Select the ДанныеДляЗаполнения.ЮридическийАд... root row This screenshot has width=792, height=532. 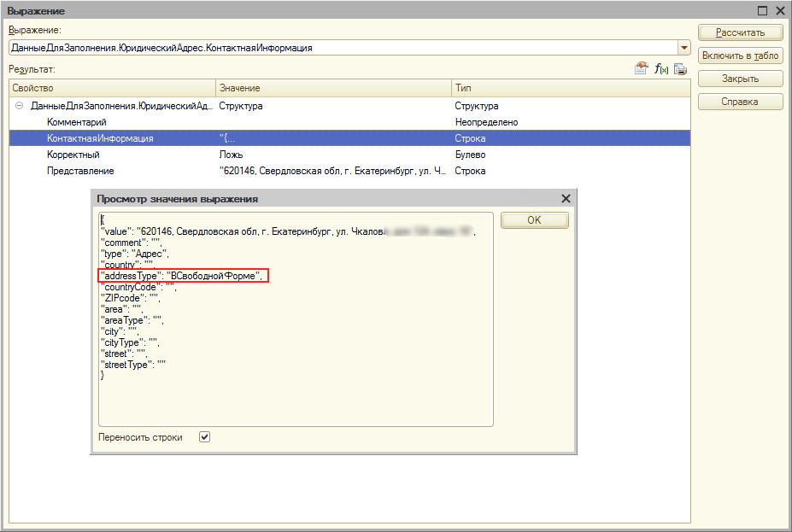(349, 106)
